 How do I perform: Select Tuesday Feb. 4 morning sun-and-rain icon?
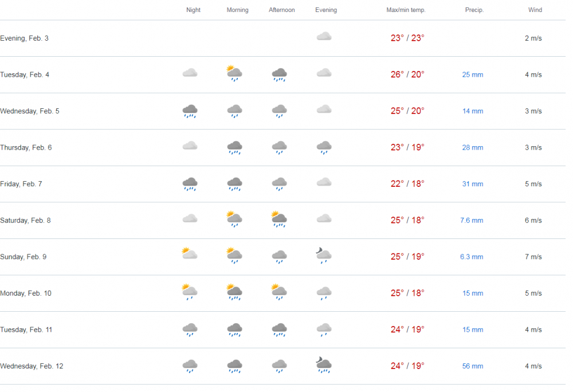[234, 72]
